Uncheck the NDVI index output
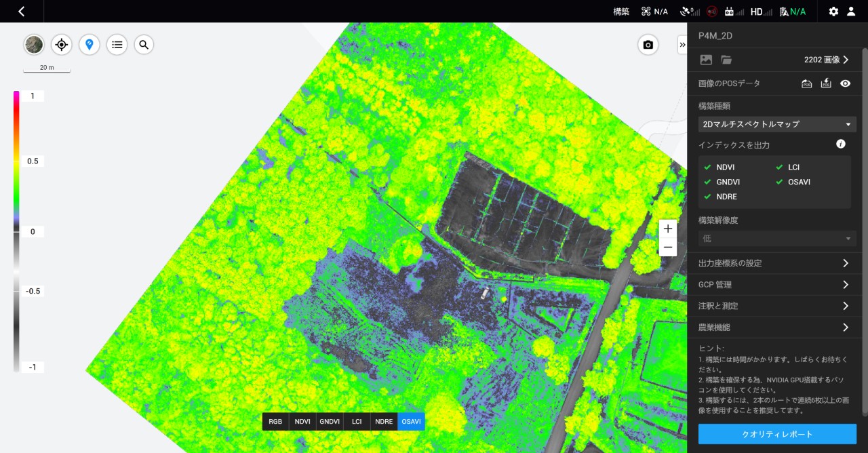The image size is (868, 453). pos(708,167)
